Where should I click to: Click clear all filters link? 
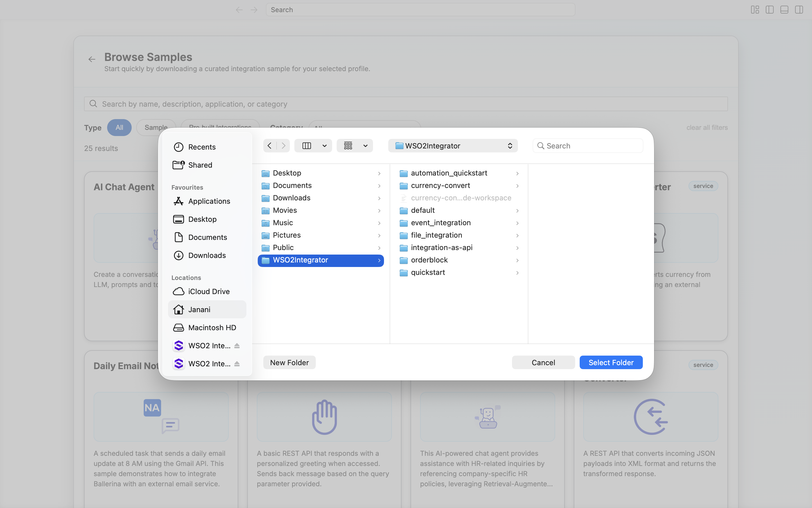pyautogui.click(x=707, y=128)
